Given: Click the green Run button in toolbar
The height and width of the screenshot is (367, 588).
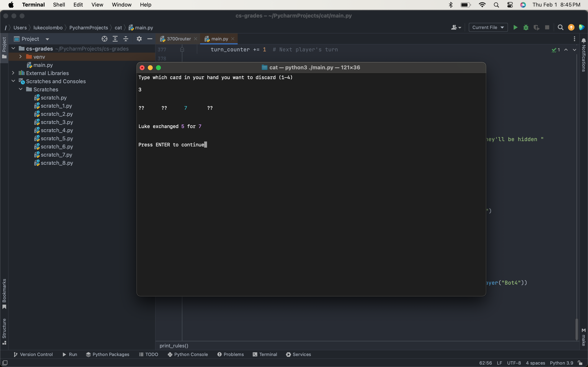Looking at the screenshot, I should tap(515, 28).
